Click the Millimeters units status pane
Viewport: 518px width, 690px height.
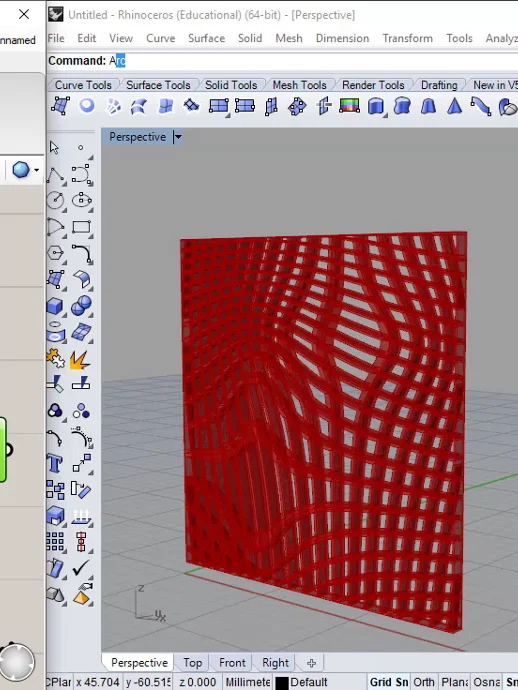coord(247,682)
